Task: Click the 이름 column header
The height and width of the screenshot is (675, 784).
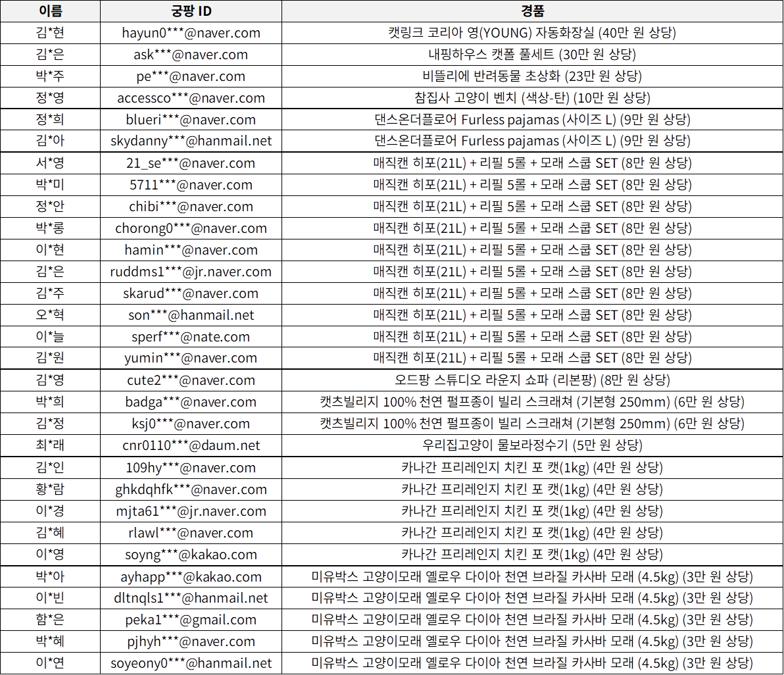Action: click(x=50, y=11)
